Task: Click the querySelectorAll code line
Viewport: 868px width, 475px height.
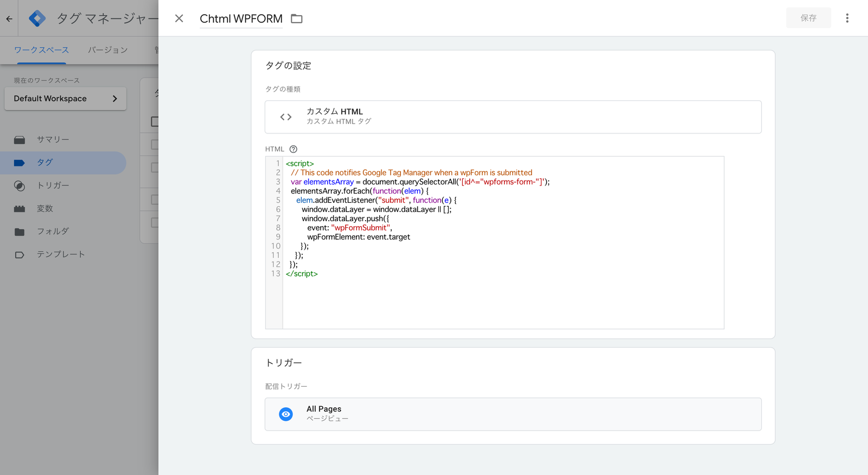Action: click(x=420, y=182)
